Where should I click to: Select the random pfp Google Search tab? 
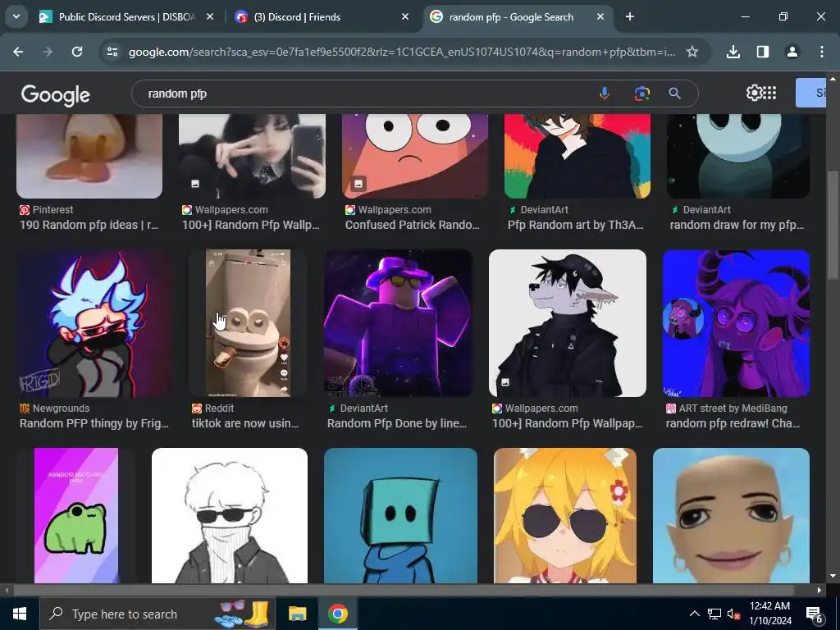pos(518,17)
